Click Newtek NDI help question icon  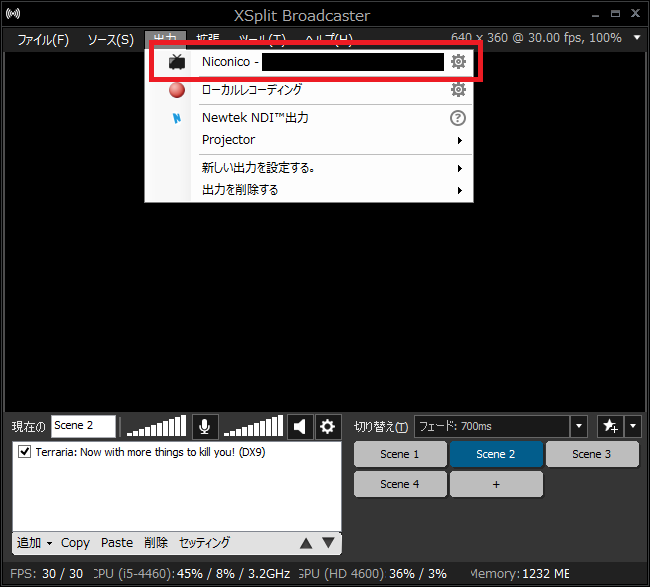tap(458, 118)
